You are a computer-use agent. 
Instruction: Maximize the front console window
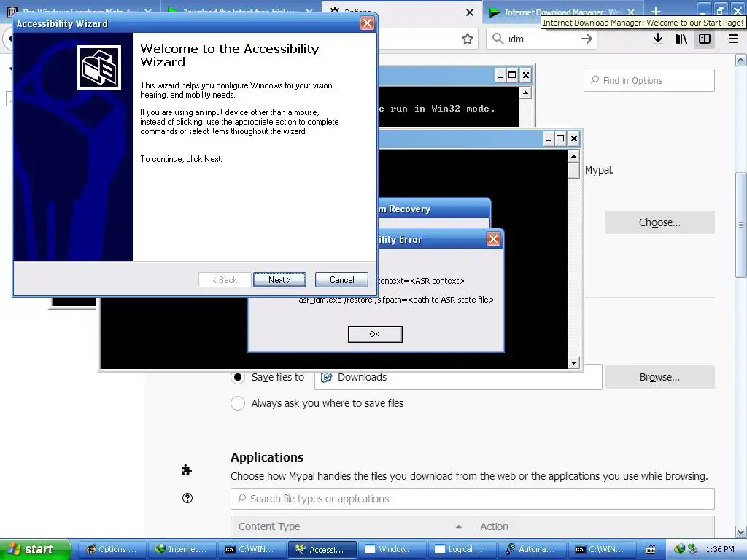coord(561,139)
